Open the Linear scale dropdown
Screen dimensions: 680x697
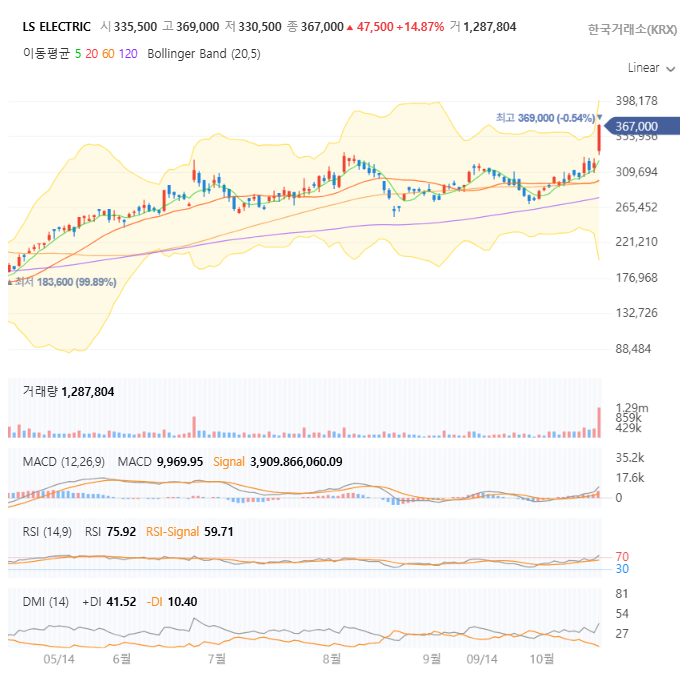click(x=651, y=68)
